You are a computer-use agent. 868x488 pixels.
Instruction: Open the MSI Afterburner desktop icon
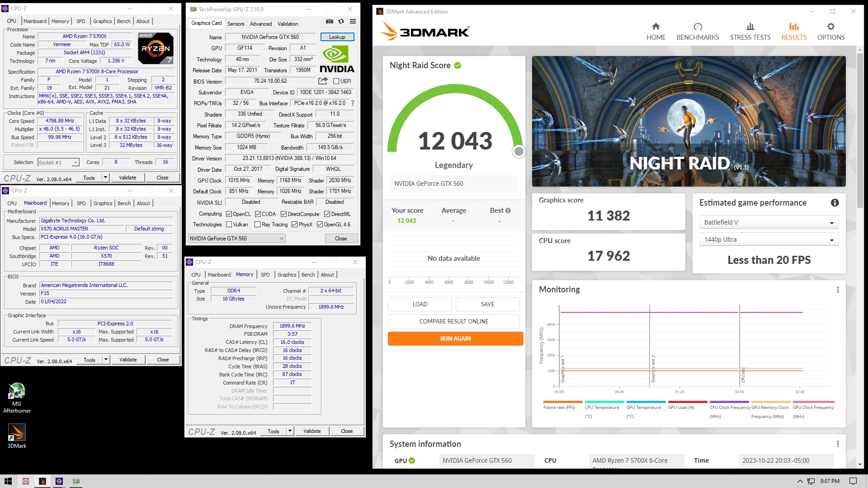click(x=17, y=391)
